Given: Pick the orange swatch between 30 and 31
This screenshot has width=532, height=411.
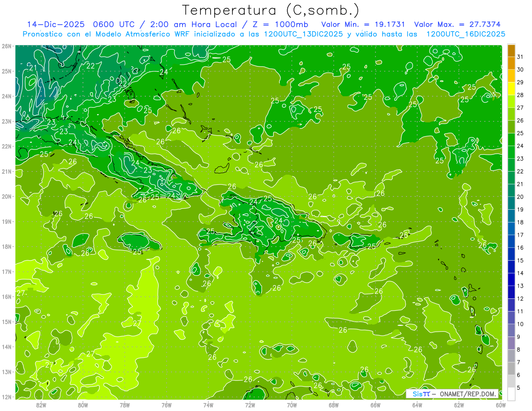Looking at the screenshot, I should (511, 63).
